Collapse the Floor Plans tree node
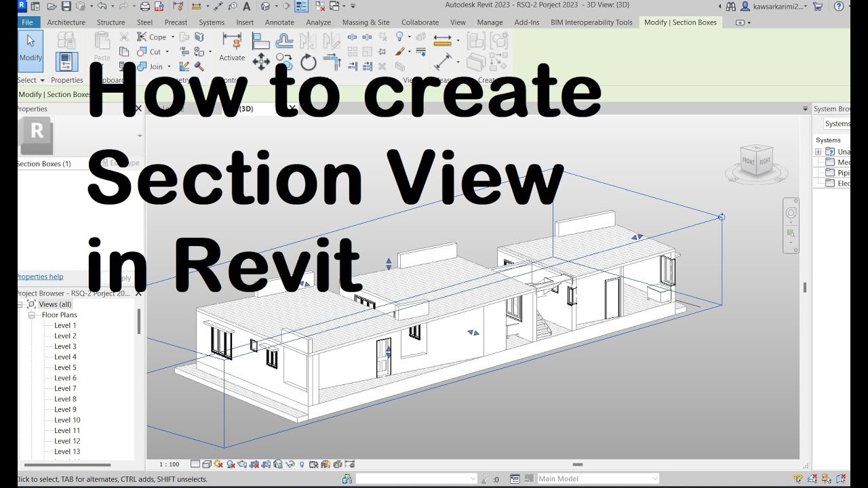The image size is (868, 488). (x=32, y=315)
